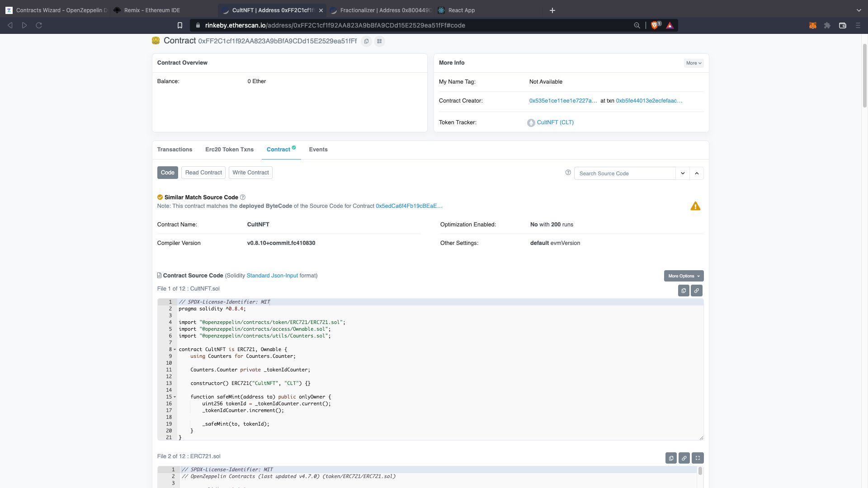This screenshot has width=868, height=488.
Task: Jump to next search match arrow
Action: tap(683, 173)
